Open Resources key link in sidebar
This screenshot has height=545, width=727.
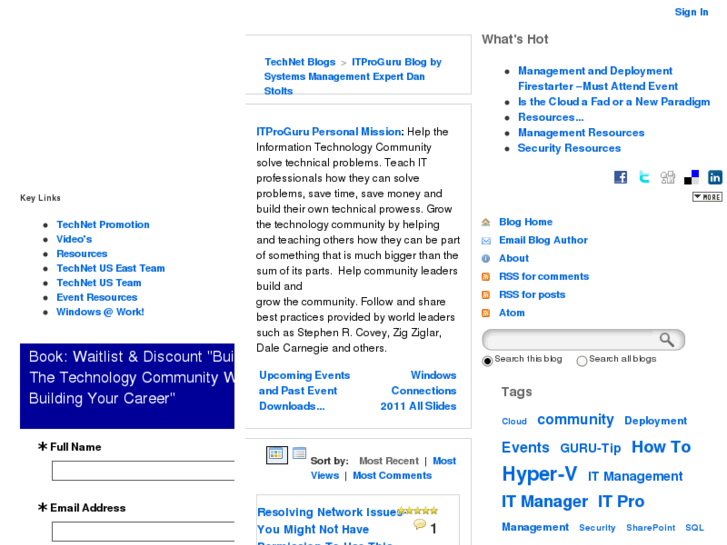pos(82,254)
